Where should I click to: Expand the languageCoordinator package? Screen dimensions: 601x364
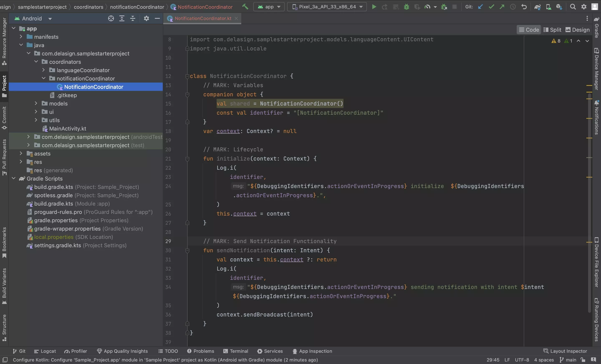click(43, 70)
